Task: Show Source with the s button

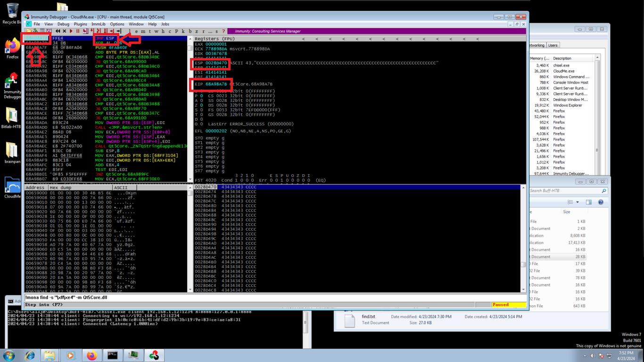Action: (216, 31)
